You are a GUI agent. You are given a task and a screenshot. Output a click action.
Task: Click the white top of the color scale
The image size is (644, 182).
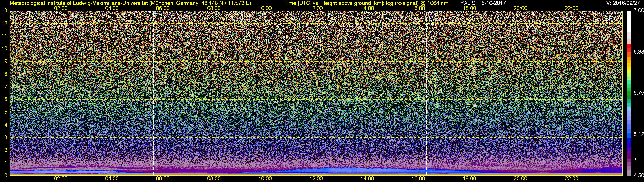click(x=629, y=22)
